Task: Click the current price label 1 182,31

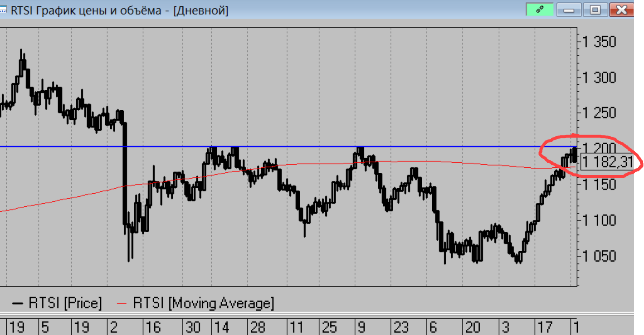Action: (607, 162)
